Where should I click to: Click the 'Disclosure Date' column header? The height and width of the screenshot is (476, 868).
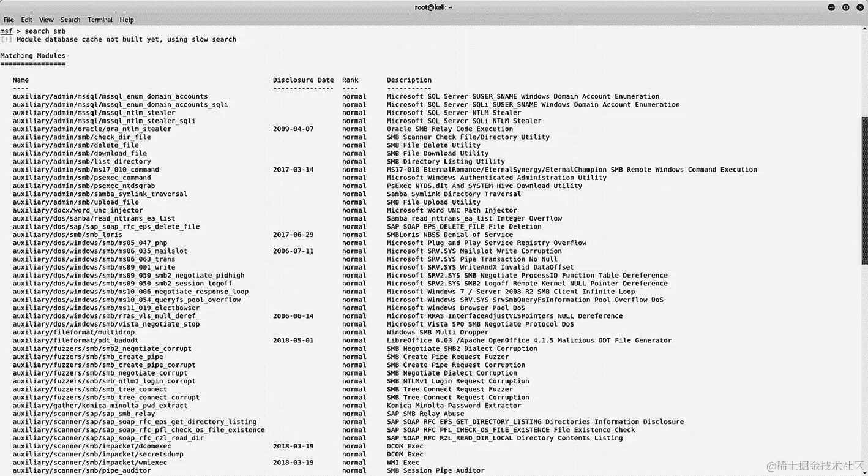click(304, 80)
